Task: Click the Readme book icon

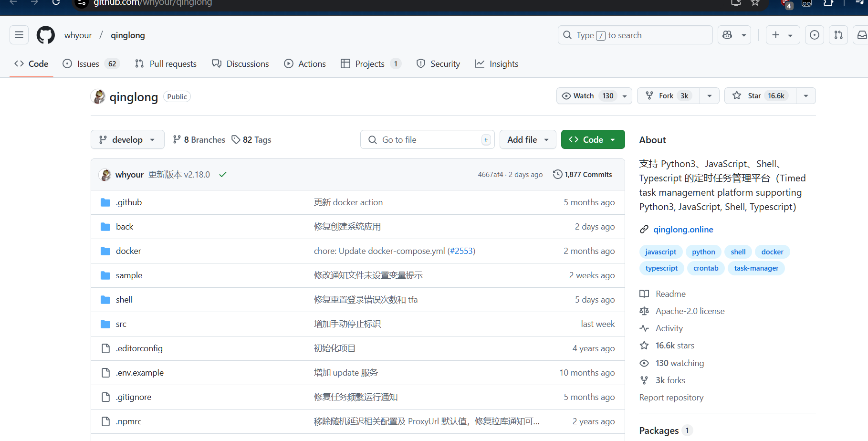Action: (644, 294)
